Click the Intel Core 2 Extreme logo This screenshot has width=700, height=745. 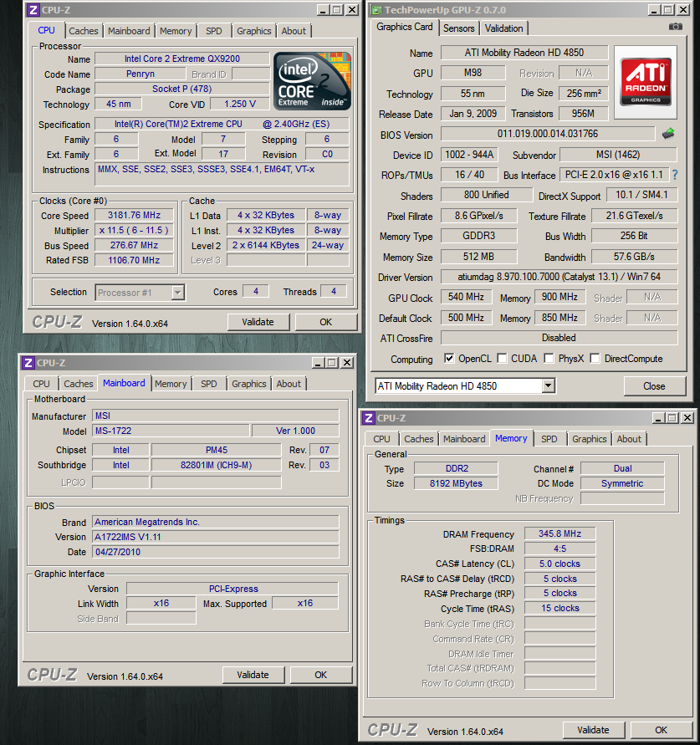pyautogui.click(x=312, y=81)
